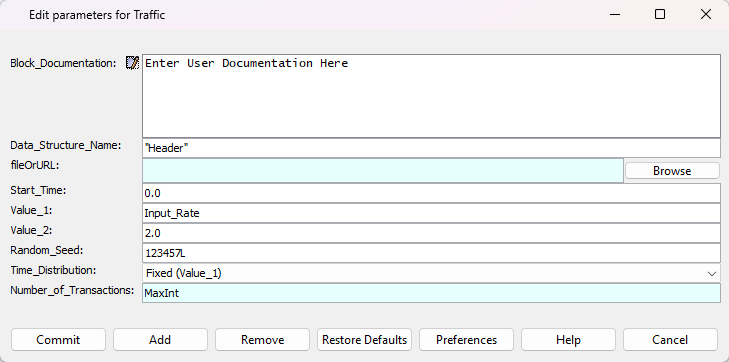Image resolution: width=729 pixels, height=362 pixels.
Task: Click the Commit button
Action: tap(58, 340)
